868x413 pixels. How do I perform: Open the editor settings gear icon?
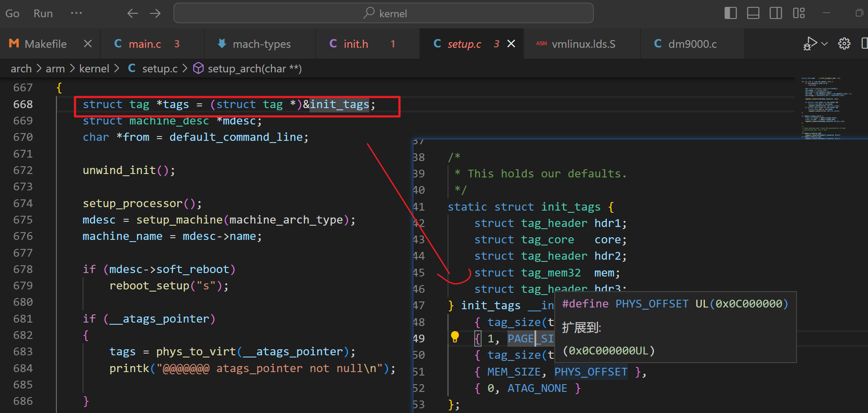tap(844, 43)
